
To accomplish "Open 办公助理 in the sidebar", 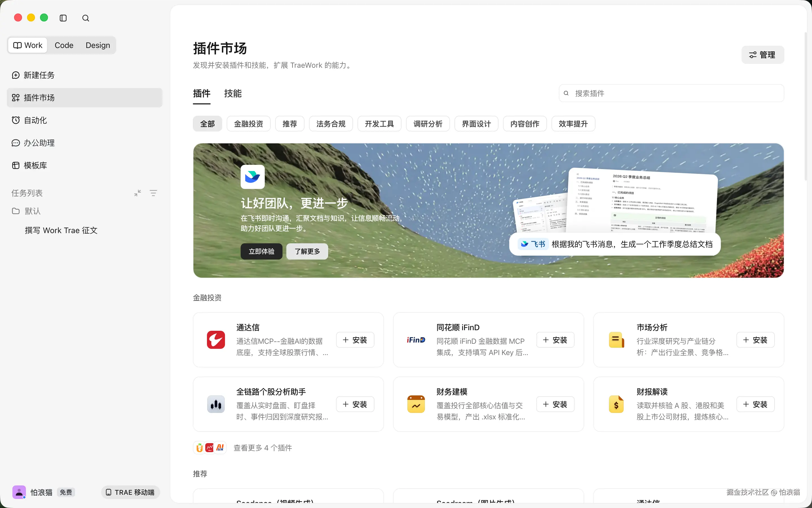I will pos(85,143).
